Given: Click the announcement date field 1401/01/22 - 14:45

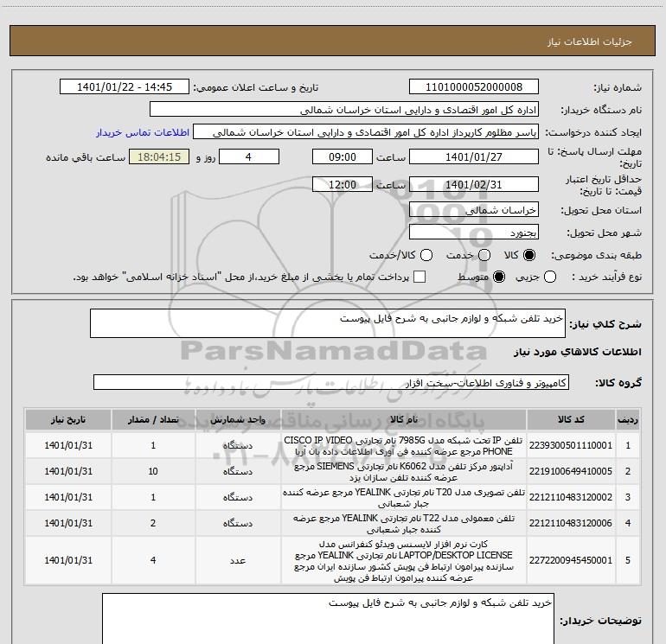Looking at the screenshot, I should point(125,86).
